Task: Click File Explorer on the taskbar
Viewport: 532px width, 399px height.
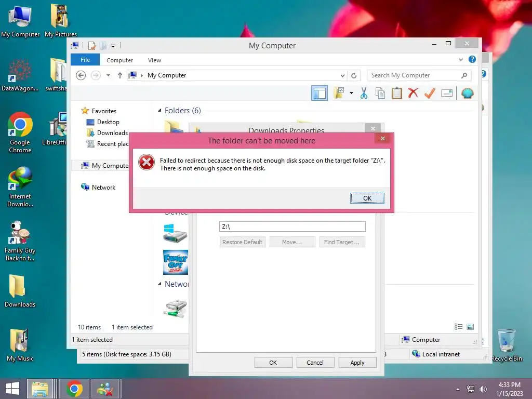Action: (x=40, y=389)
